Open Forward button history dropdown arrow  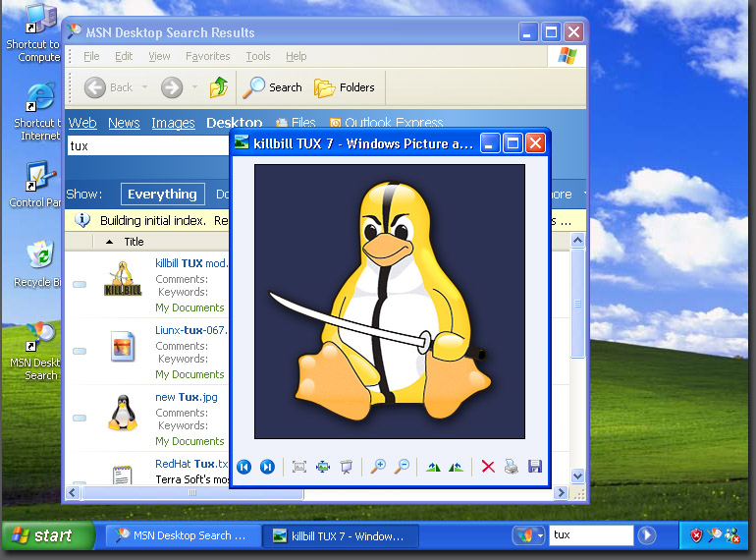coord(194,87)
